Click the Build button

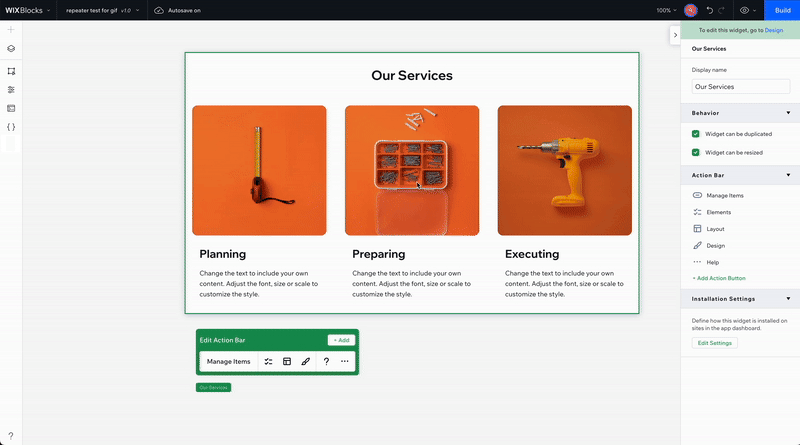click(782, 10)
